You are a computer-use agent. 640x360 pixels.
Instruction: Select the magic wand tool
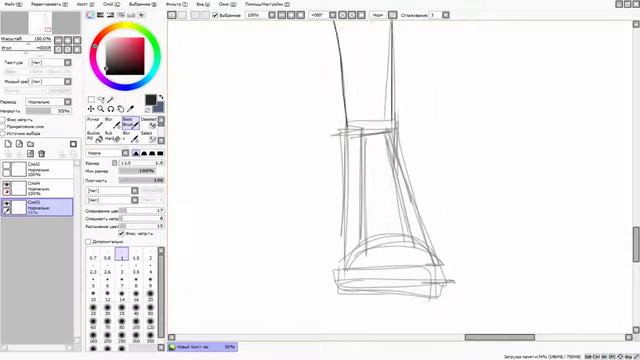point(111,100)
